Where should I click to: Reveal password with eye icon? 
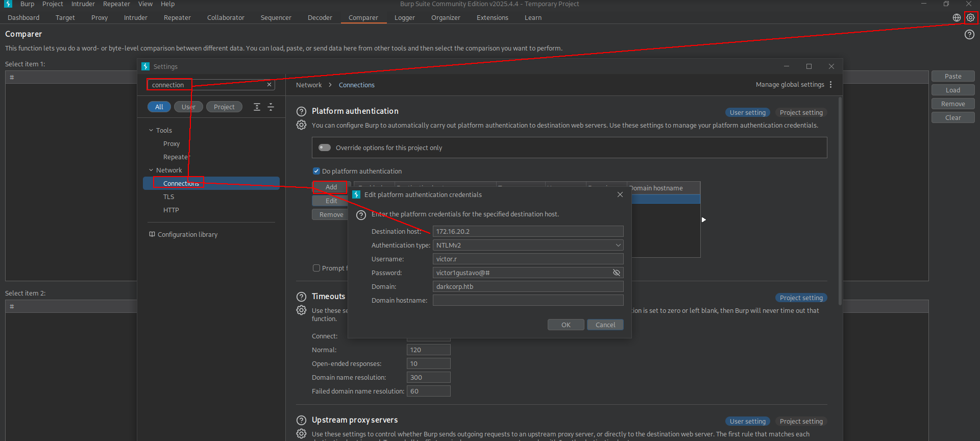coord(616,273)
